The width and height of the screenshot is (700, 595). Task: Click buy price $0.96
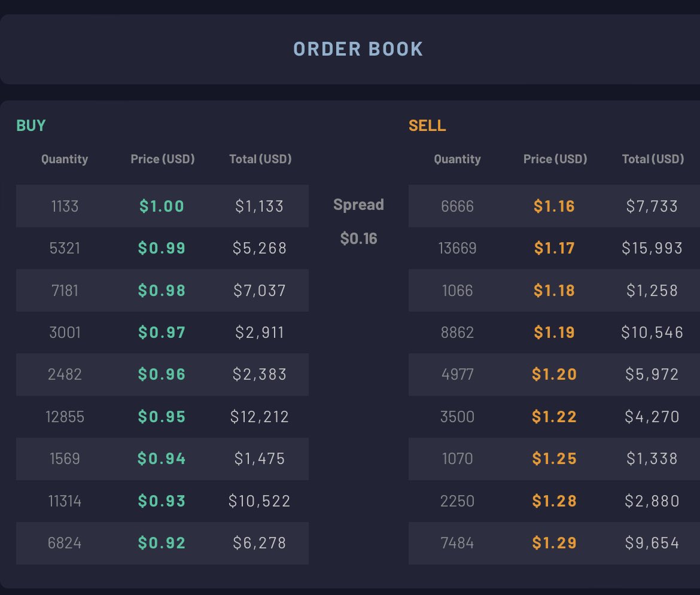coord(162,374)
